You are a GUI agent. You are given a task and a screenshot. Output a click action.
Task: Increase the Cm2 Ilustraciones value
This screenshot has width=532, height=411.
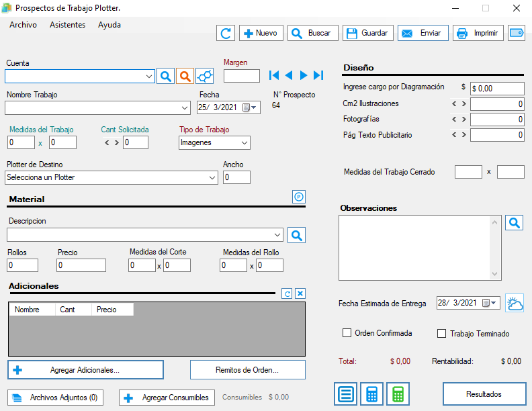coord(463,104)
